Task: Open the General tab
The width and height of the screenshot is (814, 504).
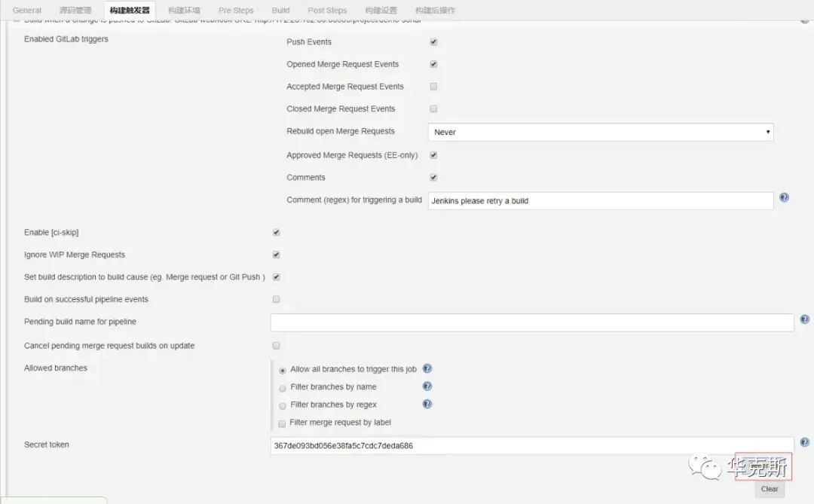Action: coord(27,11)
